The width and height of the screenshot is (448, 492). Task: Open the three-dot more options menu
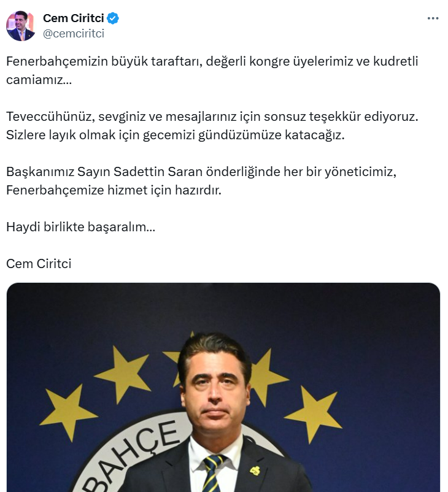(x=433, y=18)
